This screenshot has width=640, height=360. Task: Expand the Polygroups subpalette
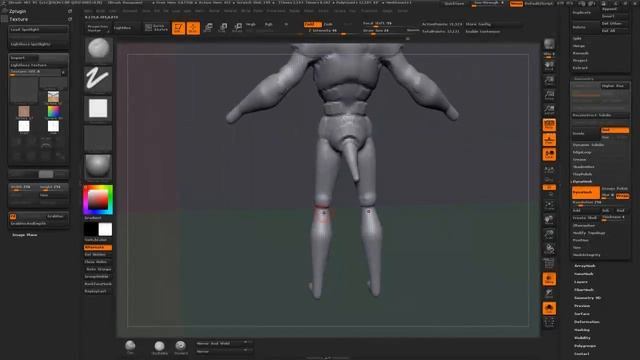coord(585,346)
